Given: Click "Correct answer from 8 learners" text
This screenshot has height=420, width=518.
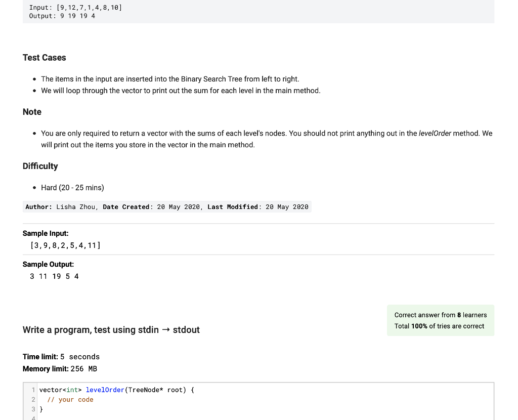Looking at the screenshot, I should point(440,315).
